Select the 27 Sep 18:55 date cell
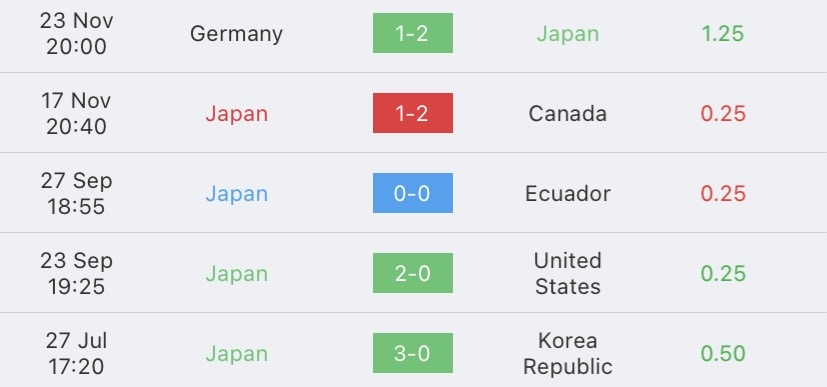Screen dimensions: 827x387 (x=76, y=194)
